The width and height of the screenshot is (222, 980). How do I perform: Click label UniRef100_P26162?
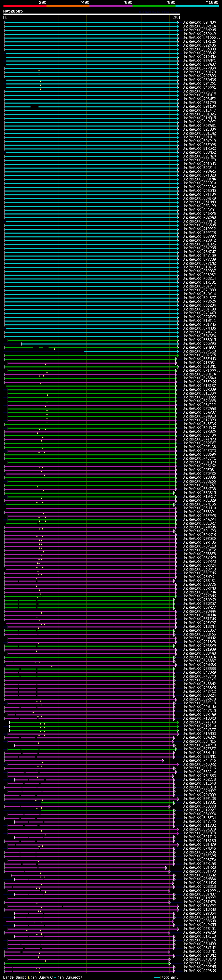pyautogui.click(x=199, y=466)
